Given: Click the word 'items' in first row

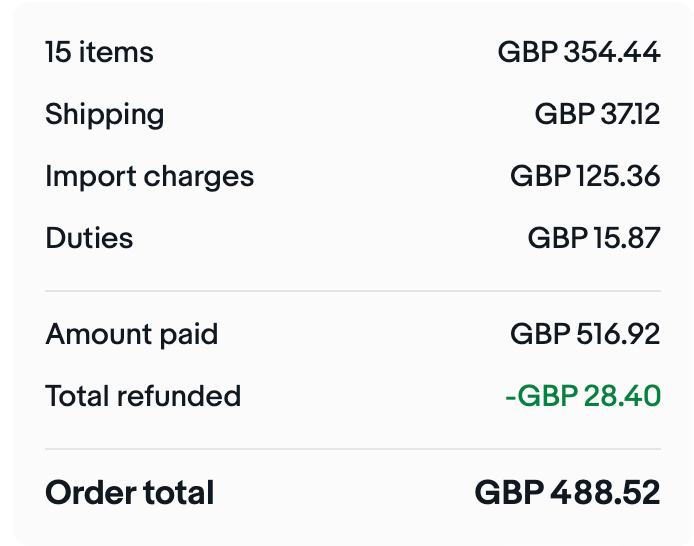Looking at the screenshot, I should [116, 52].
